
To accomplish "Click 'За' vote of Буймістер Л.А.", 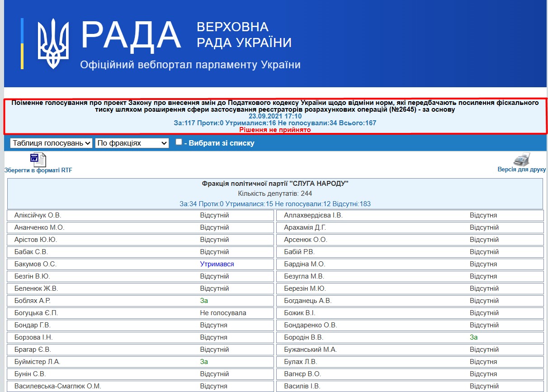I will coord(204,362).
